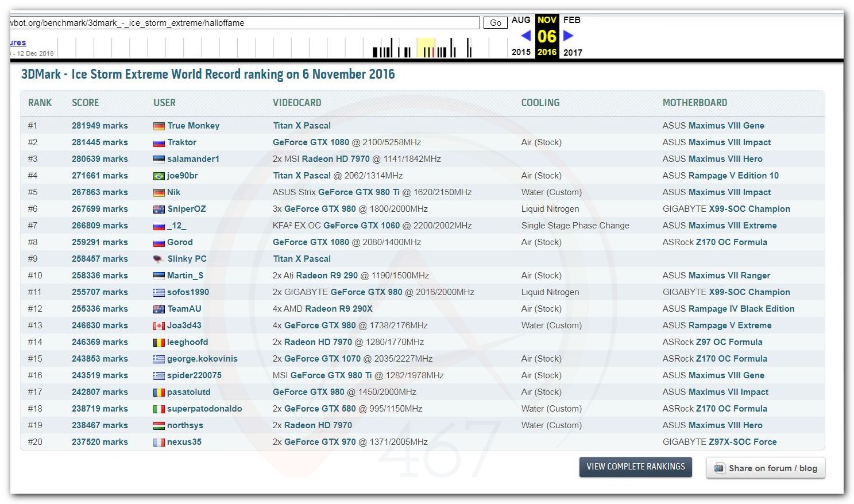The image size is (854, 504).
Task: Click Italian flag next to superpatodonaldo
Action: tap(159, 409)
